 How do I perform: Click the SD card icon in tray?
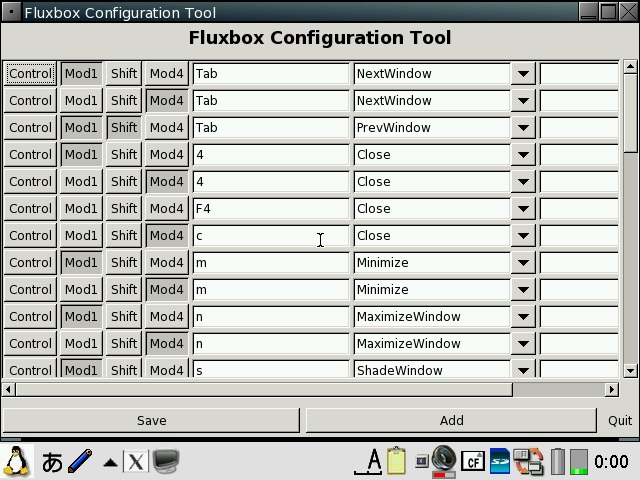tap(499, 461)
